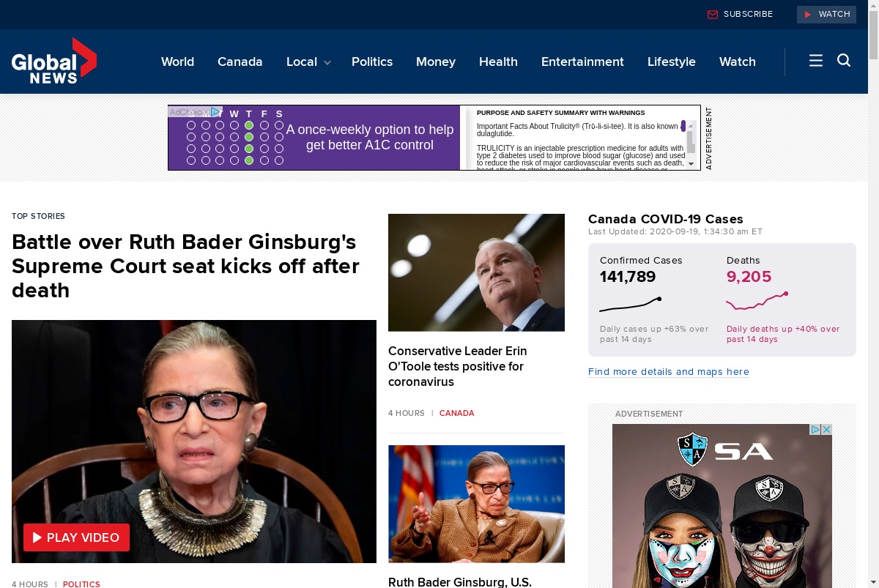Click the Global News logo
This screenshot has width=879, height=588.
(x=54, y=61)
